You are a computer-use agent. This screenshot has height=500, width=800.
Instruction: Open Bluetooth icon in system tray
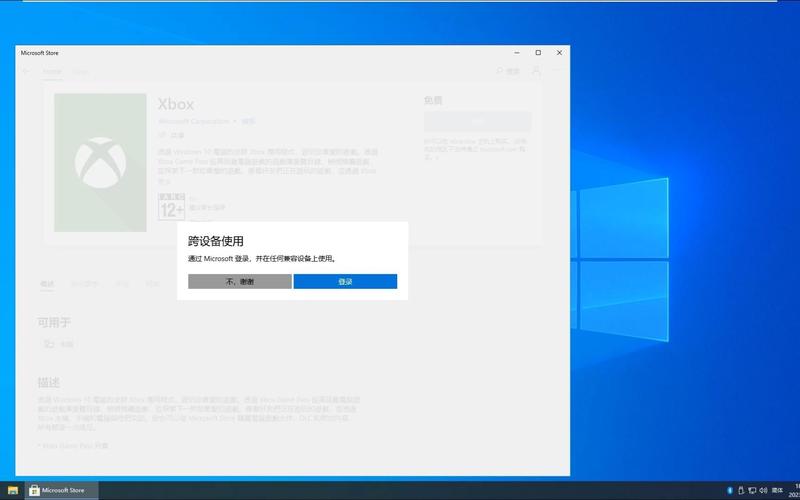point(730,490)
